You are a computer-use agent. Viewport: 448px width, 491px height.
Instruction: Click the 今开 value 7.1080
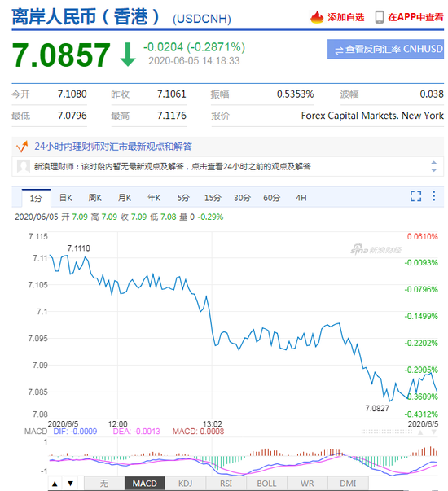(x=72, y=94)
